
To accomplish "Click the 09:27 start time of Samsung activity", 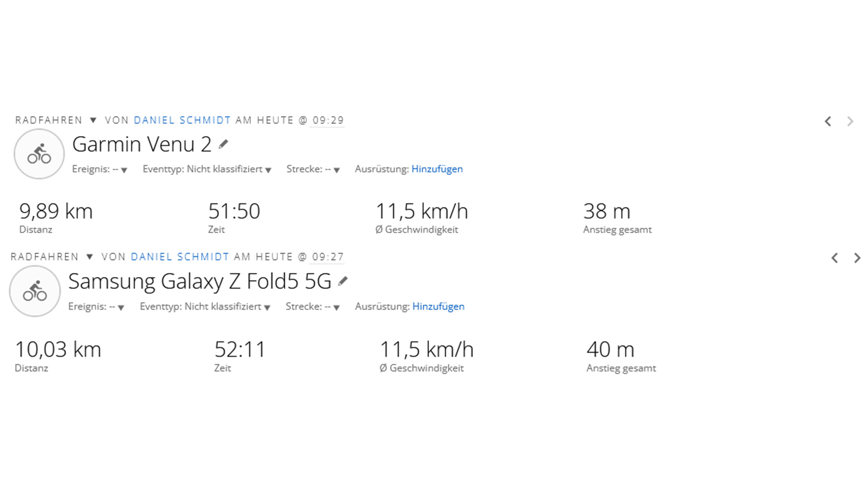I will (x=328, y=257).
